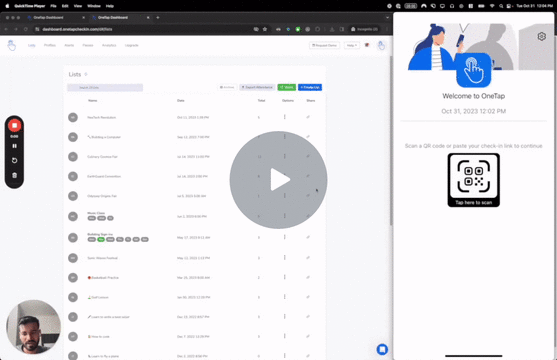Open the blue chat bubble widget

coord(382,349)
